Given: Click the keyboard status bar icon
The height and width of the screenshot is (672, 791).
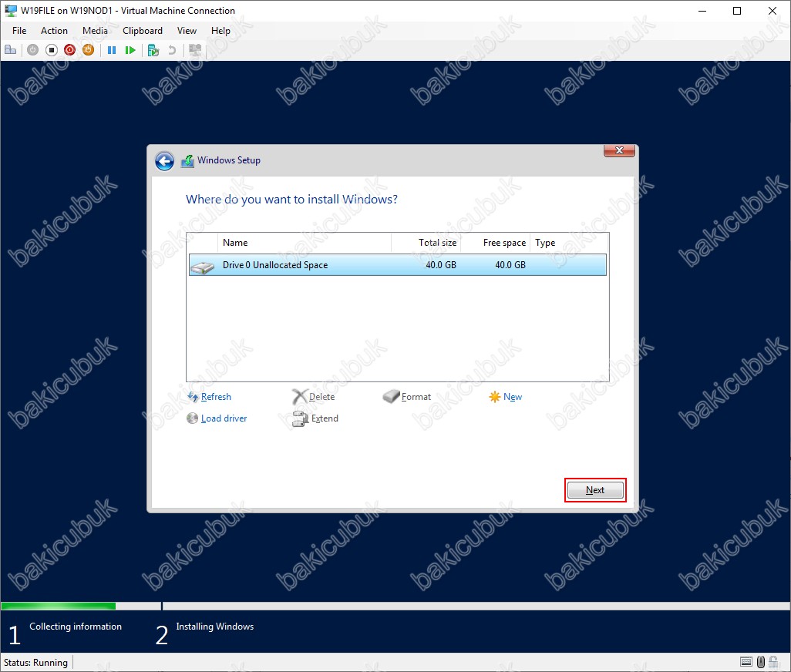Looking at the screenshot, I should point(746,661).
